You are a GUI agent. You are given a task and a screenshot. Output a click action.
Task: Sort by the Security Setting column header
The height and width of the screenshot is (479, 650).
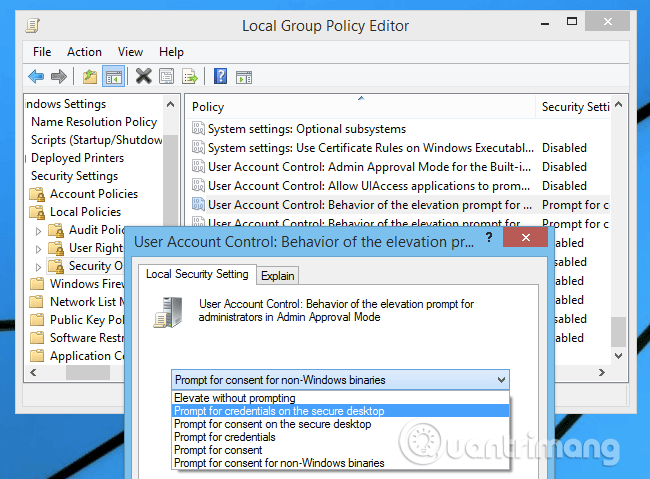[573, 107]
